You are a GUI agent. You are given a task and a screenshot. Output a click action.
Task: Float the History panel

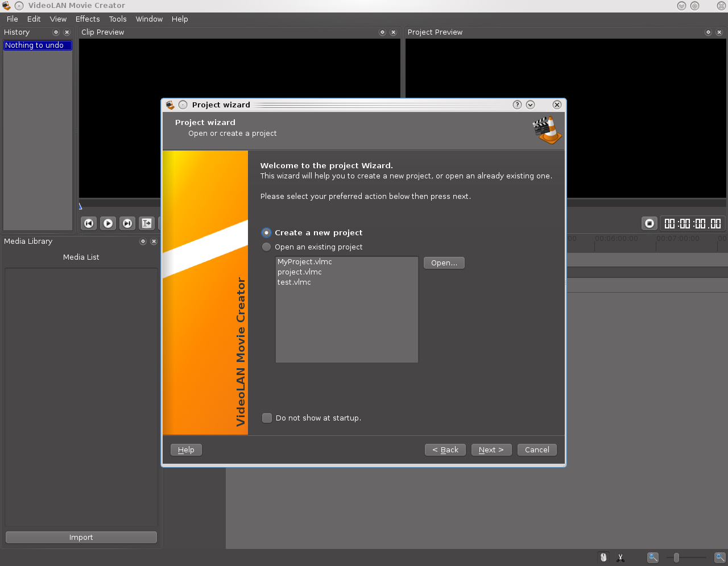tap(56, 32)
